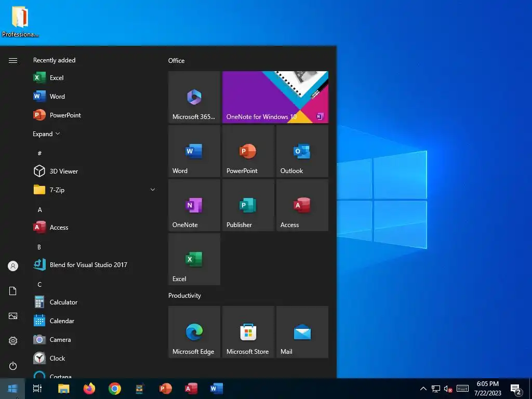Image resolution: width=532 pixels, height=399 pixels.
Task: Click the Access tile in Office group
Action: (302, 205)
